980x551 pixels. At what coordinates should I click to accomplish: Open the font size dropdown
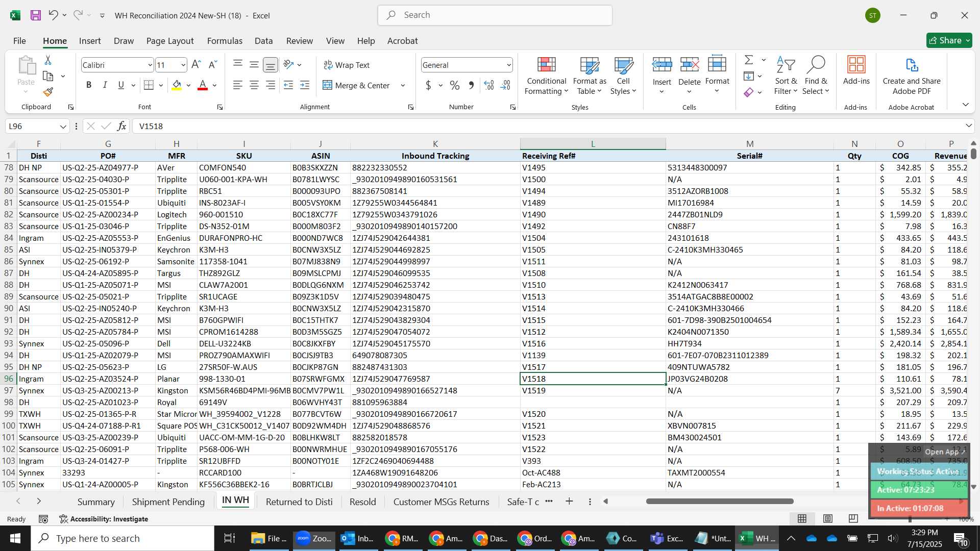point(183,65)
